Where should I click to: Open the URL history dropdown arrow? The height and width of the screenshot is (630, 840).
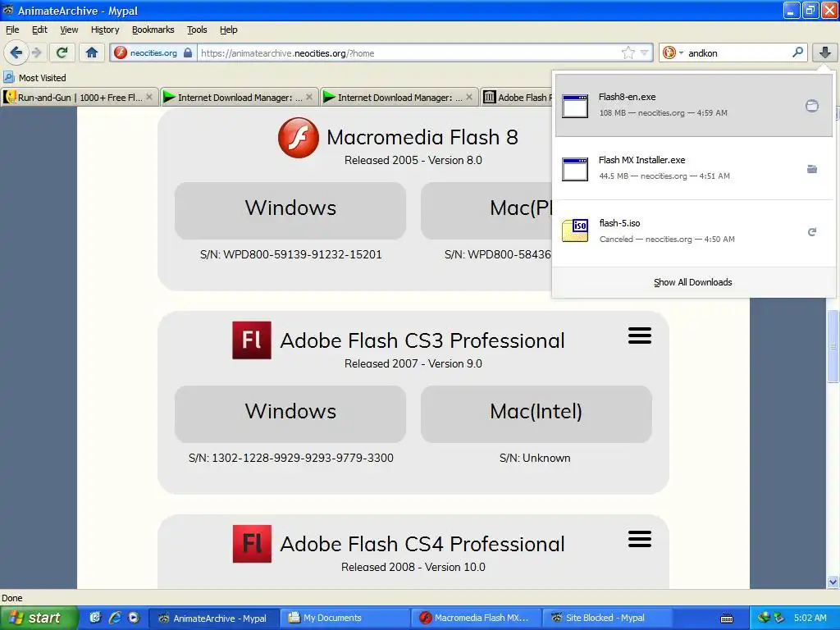click(645, 53)
